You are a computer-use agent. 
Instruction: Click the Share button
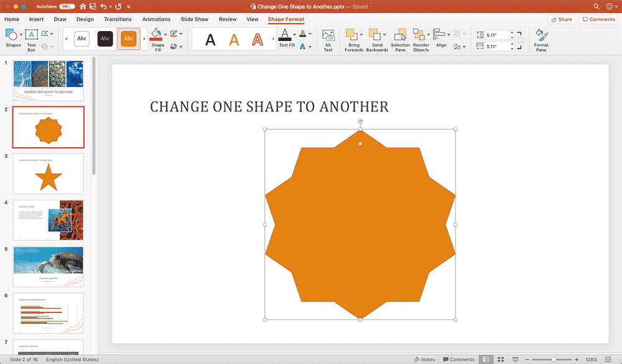coord(560,19)
